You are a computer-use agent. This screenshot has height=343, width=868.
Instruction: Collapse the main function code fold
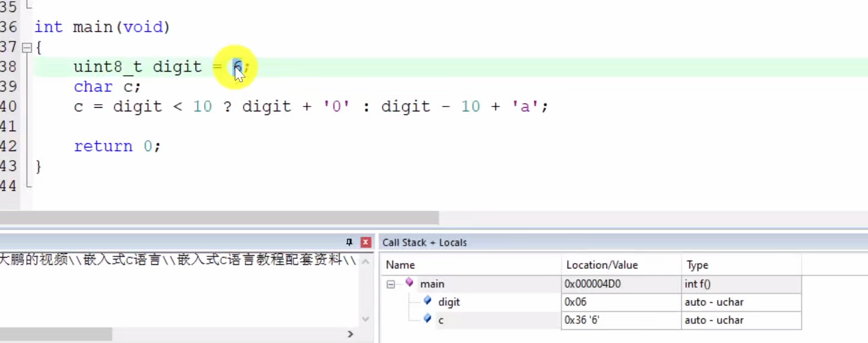pos(26,47)
